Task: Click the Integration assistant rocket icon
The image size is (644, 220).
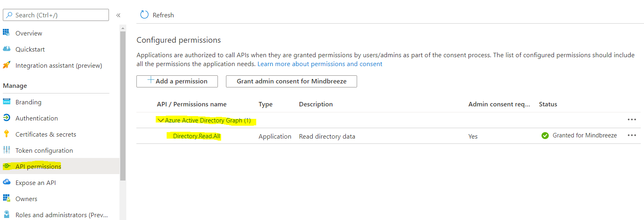Action: tap(6, 65)
